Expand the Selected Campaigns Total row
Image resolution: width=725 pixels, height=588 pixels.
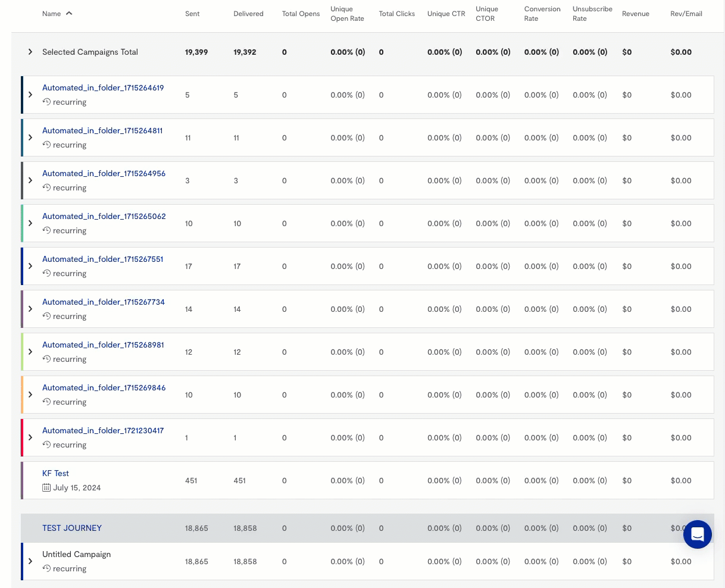pyautogui.click(x=30, y=52)
